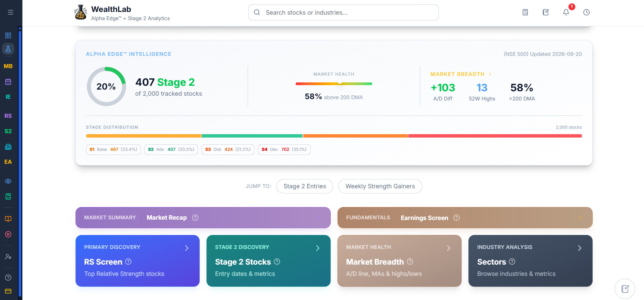Open the IE sidebar shortcut
644x300 pixels.
tap(8, 97)
